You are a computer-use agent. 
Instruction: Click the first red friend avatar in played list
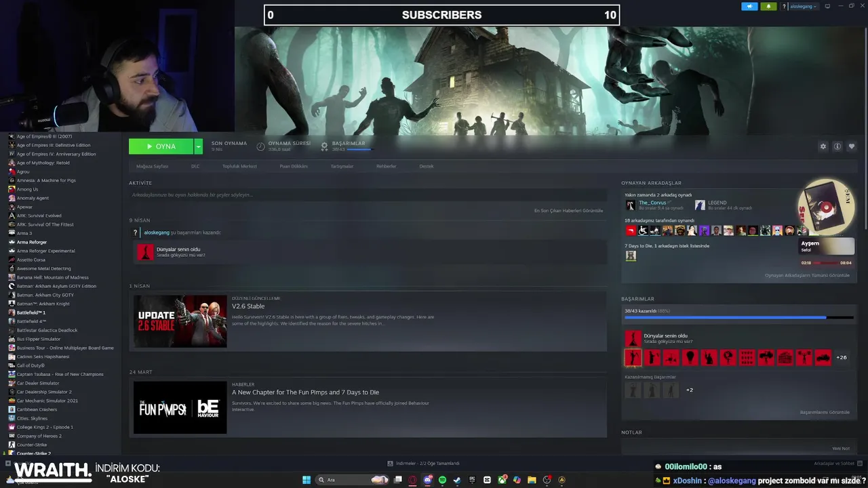(x=631, y=230)
